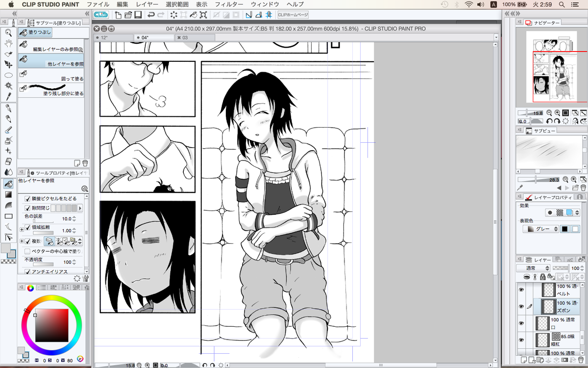Select 囲って塗る sub tool
Viewport: 588px width, 368px height.
coord(51,75)
